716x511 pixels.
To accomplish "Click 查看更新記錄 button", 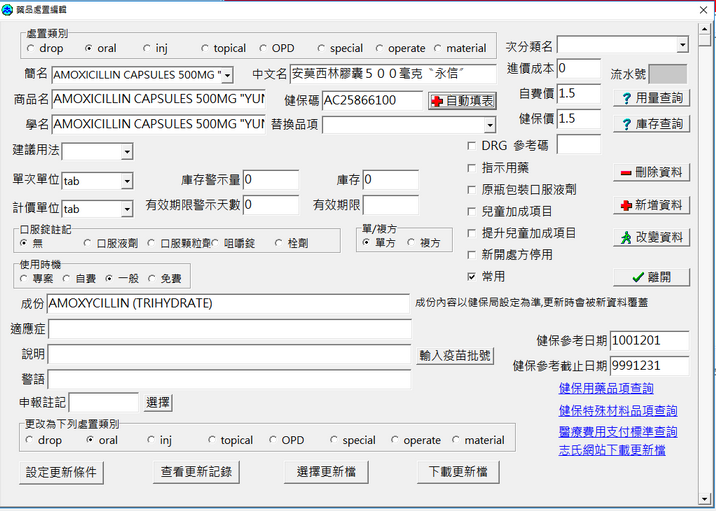I will coord(196,472).
